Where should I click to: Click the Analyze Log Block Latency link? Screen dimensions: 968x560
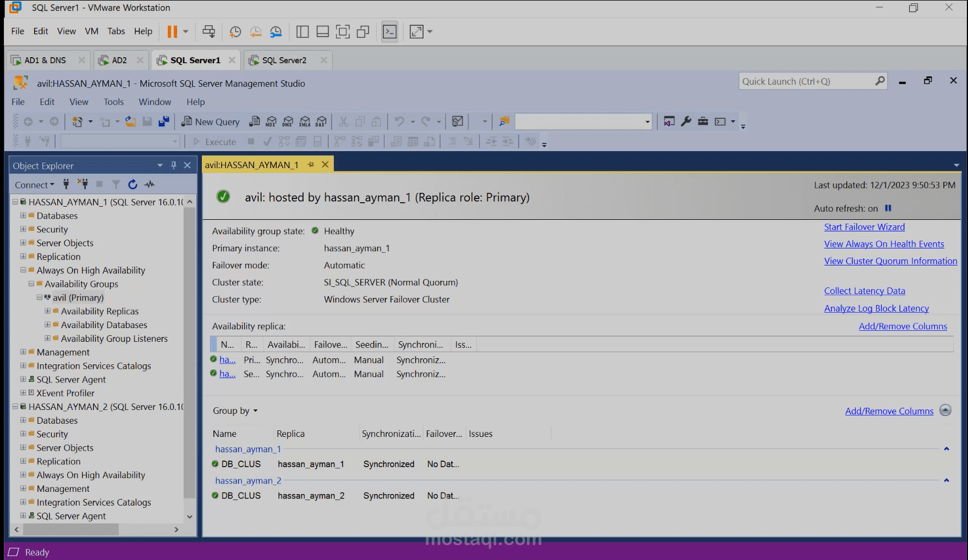coord(876,308)
